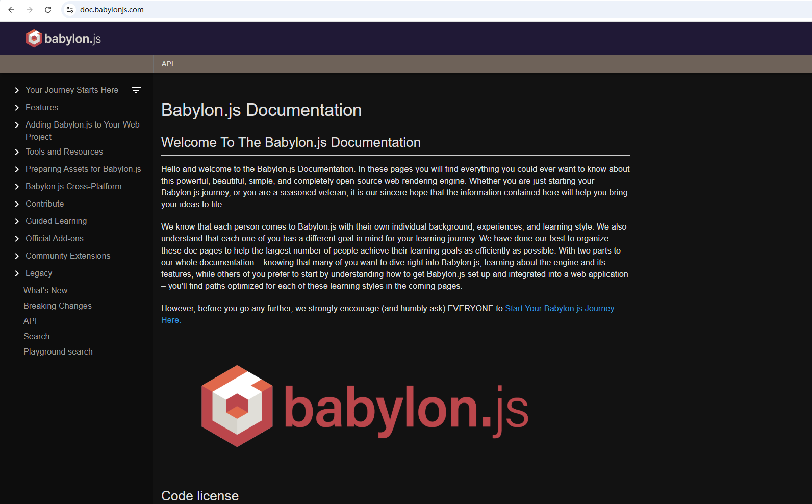Open the Search link in sidebar
This screenshot has height=504, width=812.
[37, 336]
